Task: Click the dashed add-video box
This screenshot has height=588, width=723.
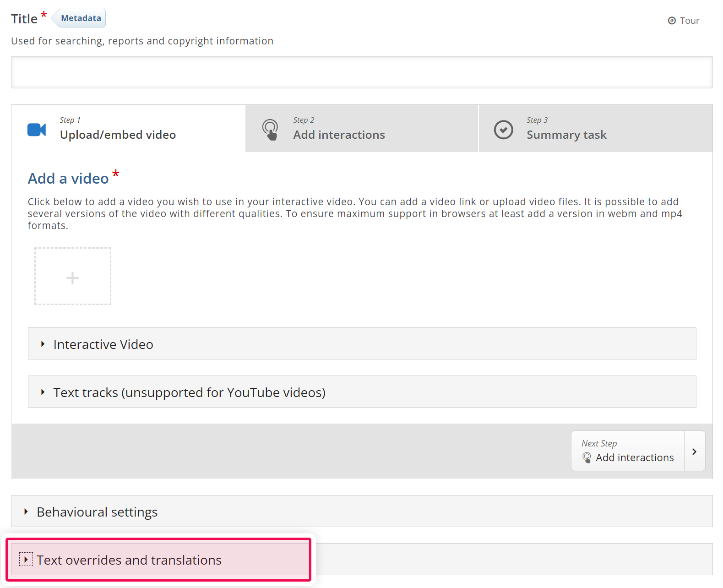Action: tap(73, 276)
